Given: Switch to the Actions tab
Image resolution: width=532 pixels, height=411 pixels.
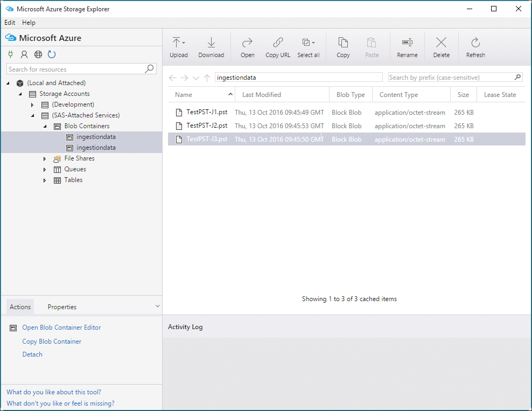Looking at the screenshot, I should (20, 307).
